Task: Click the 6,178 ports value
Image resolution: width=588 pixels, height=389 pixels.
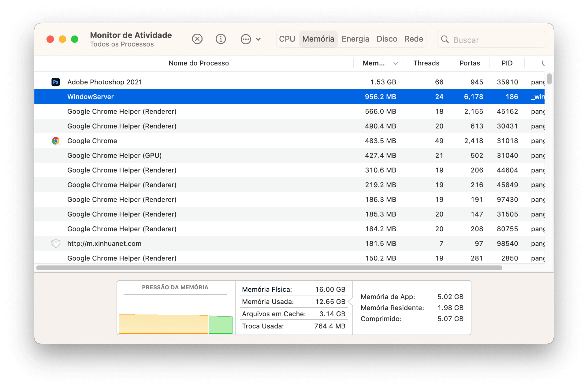Action: (x=474, y=97)
